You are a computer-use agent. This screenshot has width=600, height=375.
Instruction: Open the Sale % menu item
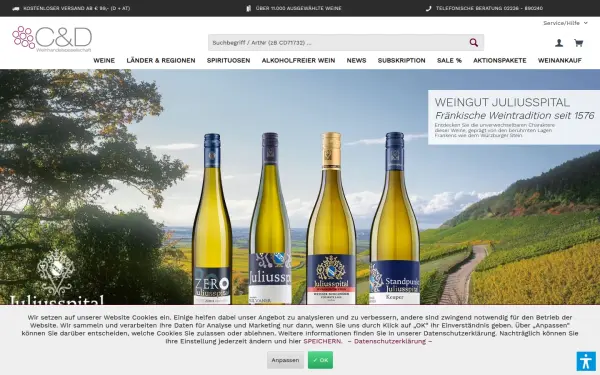(x=449, y=60)
